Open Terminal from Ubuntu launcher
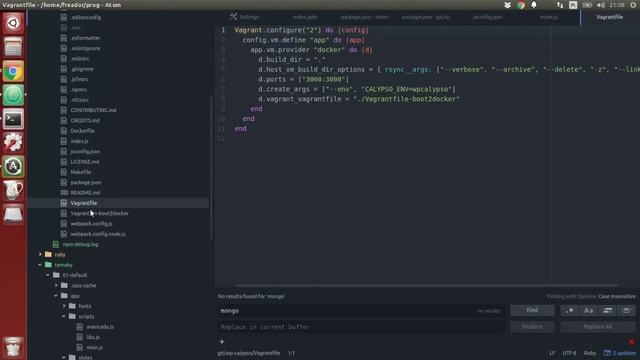640x360 pixels. click(x=13, y=119)
